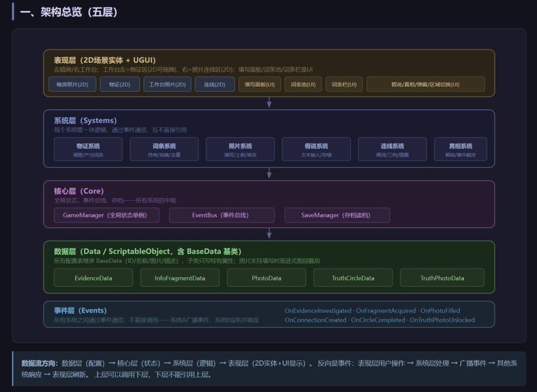
Task: Select the EventBus (事件总线) box
Action: (222, 215)
